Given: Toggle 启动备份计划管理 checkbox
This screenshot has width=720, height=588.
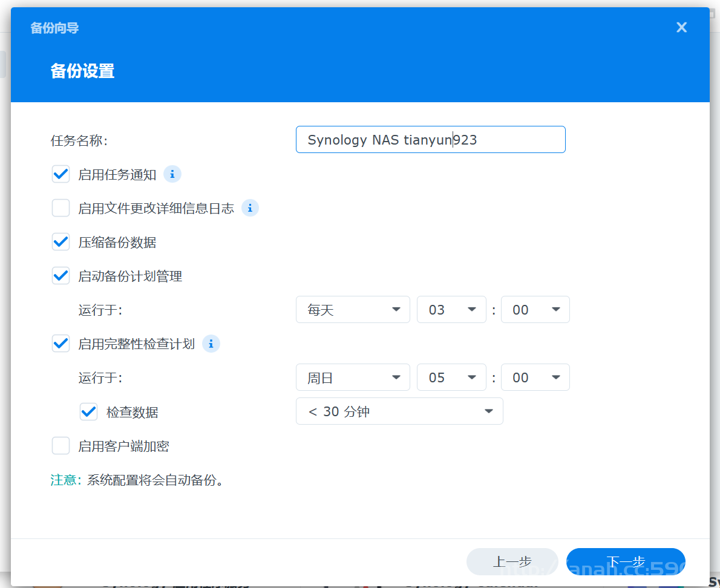Looking at the screenshot, I should pyautogui.click(x=61, y=276).
